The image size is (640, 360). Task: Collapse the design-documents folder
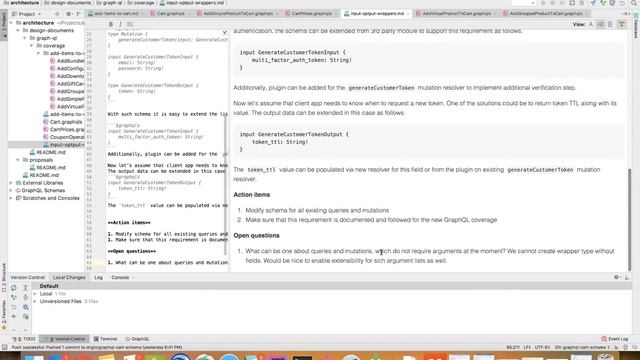18,31
